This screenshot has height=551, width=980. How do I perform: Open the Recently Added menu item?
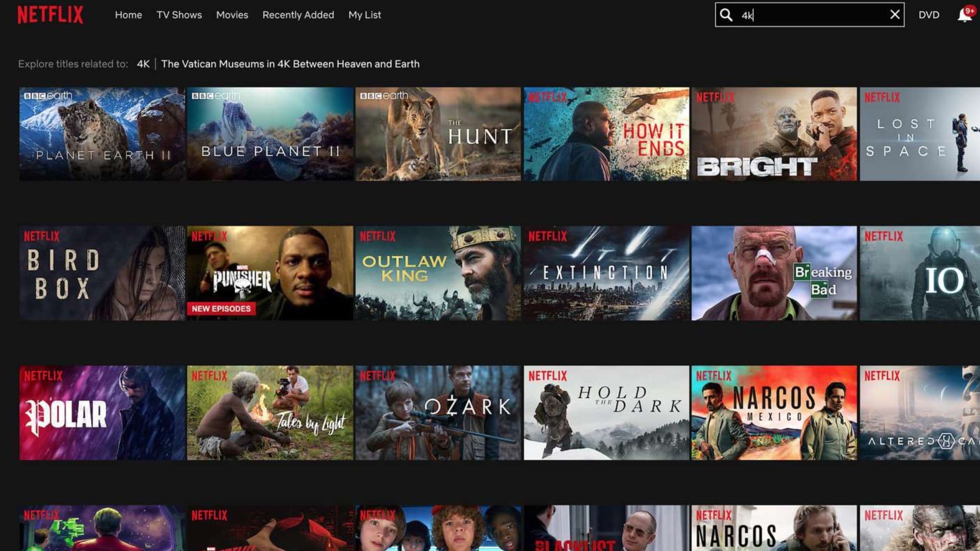coord(298,15)
